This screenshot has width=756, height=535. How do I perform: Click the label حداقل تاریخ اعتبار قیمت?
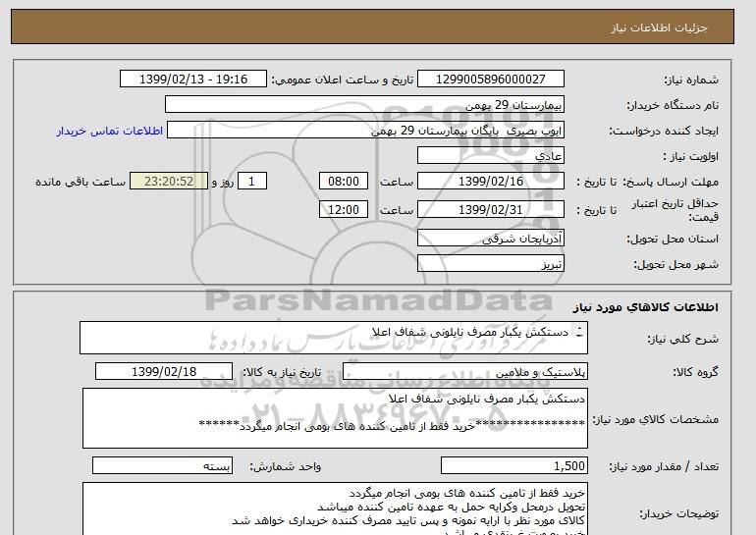[675, 210]
